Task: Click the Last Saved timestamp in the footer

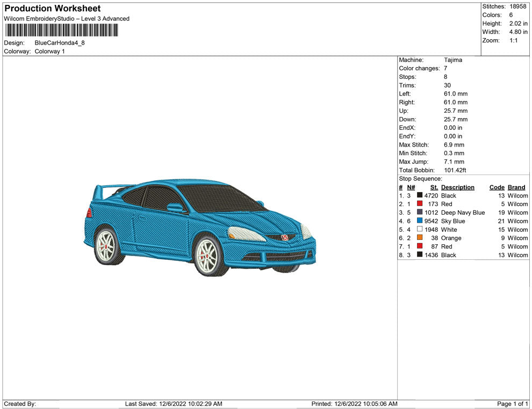Action: 173,404
